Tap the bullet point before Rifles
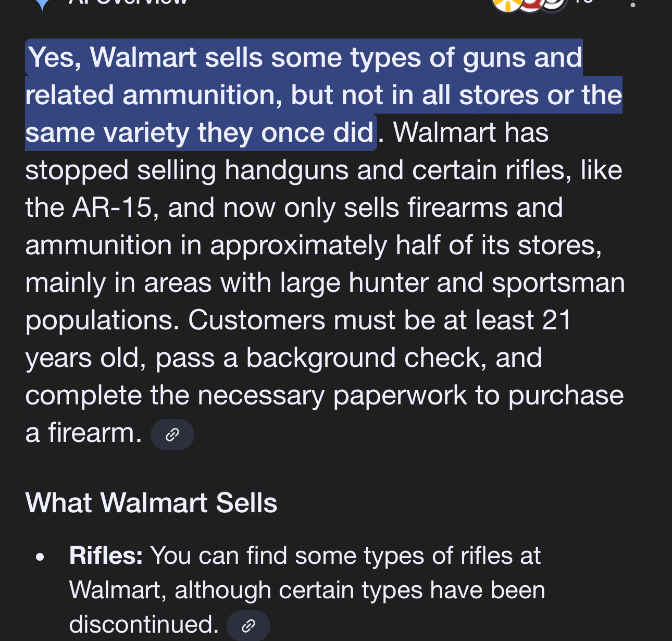672x641 pixels. pos(40,557)
